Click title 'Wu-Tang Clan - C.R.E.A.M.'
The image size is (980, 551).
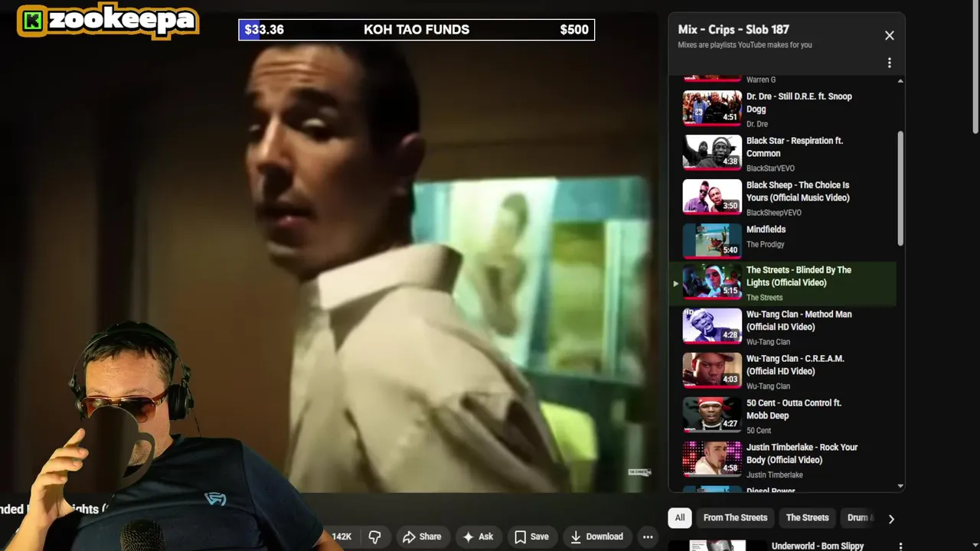pyautogui.click(x=795, y=365)
